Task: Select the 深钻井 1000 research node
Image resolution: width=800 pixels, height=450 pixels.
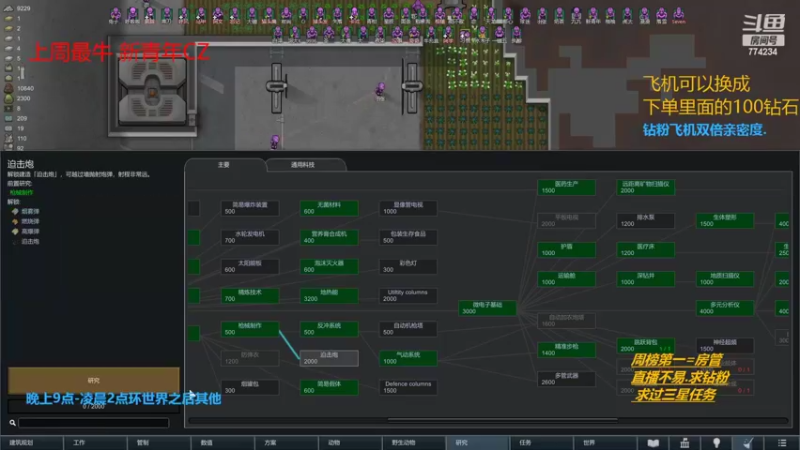Action: [x=645, y=279]
